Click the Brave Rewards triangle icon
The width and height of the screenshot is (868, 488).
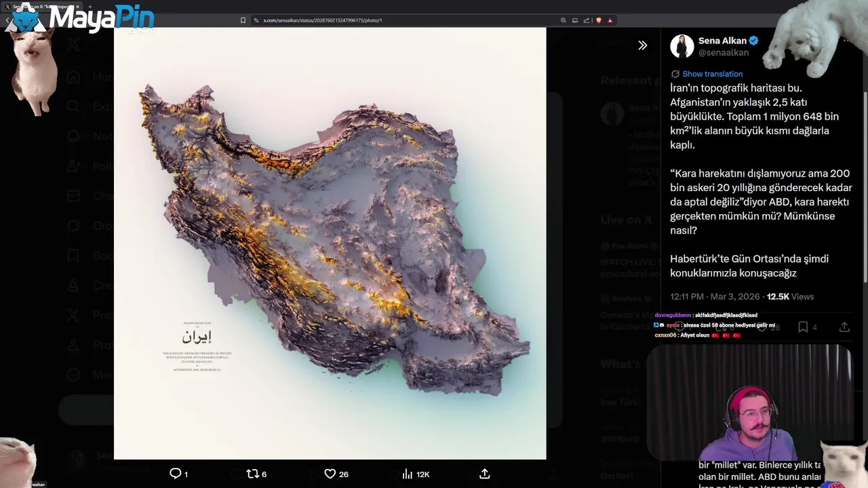click(x=610, y=20)
